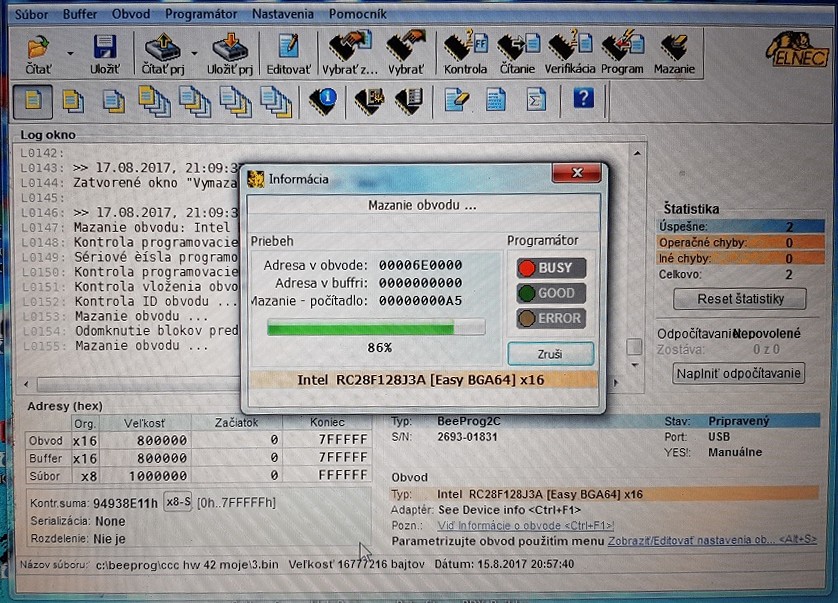838x603 pixels.
Task: Click the log window horizontal scrollbar
Action: (x=137, y=384)
